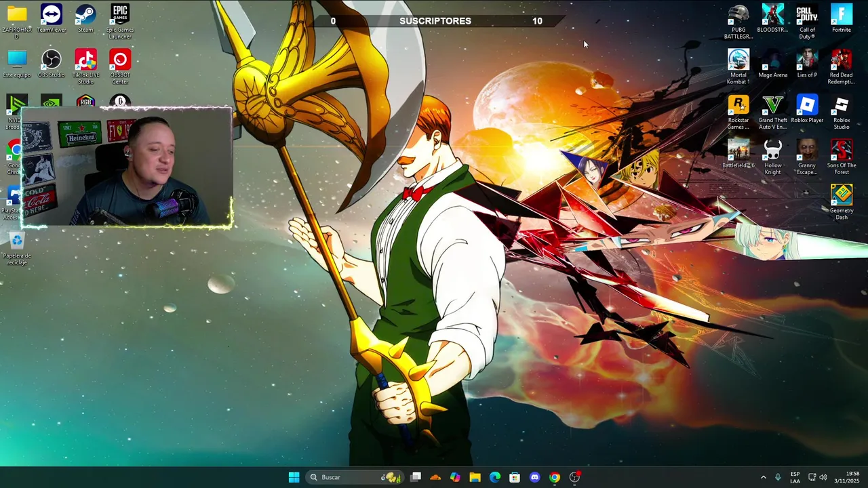Launch Mortal Kombat 1 shortcut

[738, 66]
